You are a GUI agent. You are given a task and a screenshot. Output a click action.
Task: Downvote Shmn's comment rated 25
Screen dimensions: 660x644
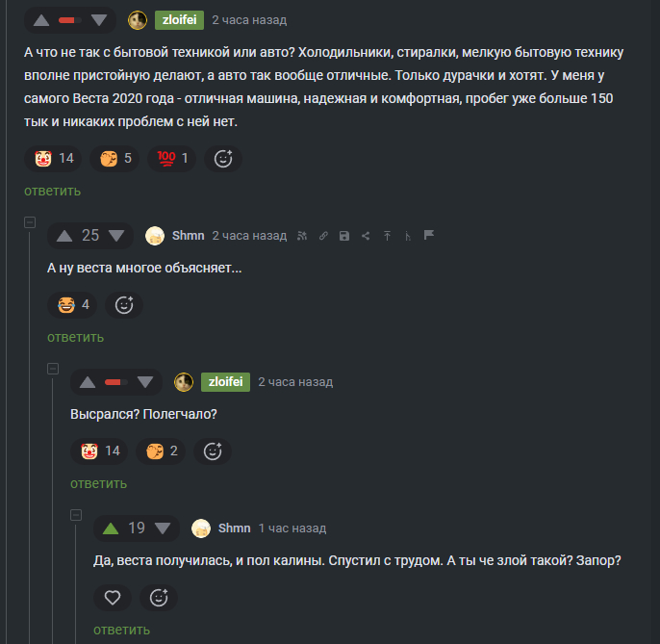[x=116, y=236]
